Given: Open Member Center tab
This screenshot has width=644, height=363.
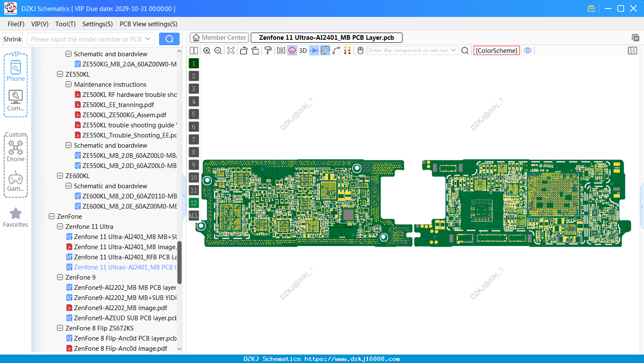Looking at the screenshot, I should tap(219, 38).
